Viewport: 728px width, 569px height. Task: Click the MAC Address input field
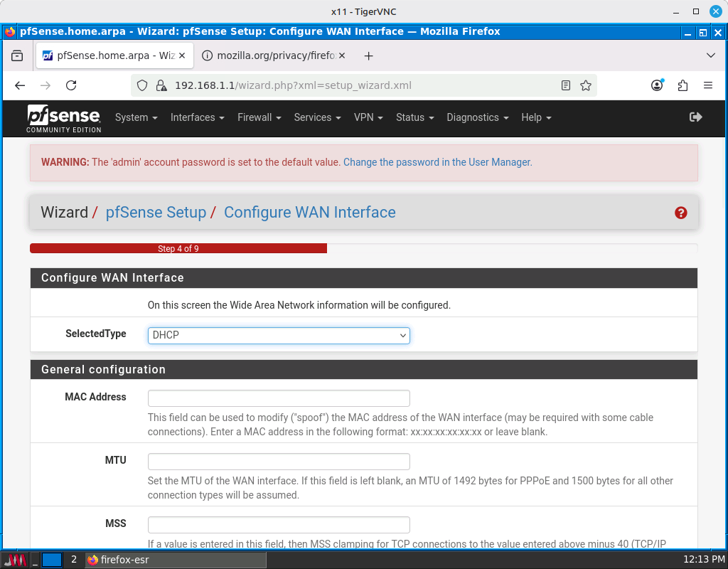click(x=279, y=398)
